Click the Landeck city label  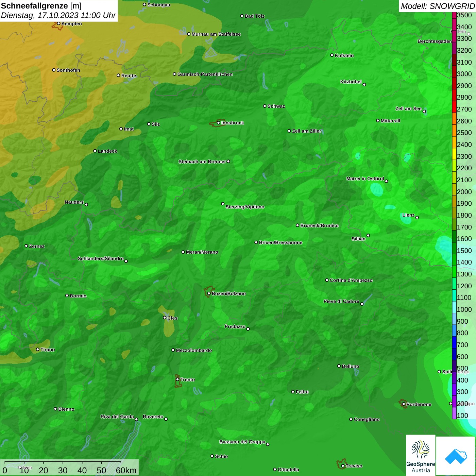click(107, 151)
